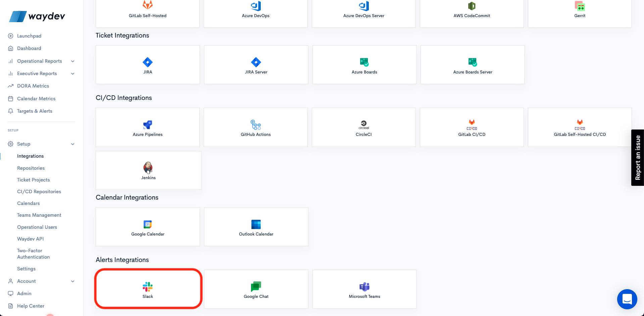Click the Dashboard home icon
Image resolution: width=644 pixels, height=316 pixels.
(x=11, y=48)
